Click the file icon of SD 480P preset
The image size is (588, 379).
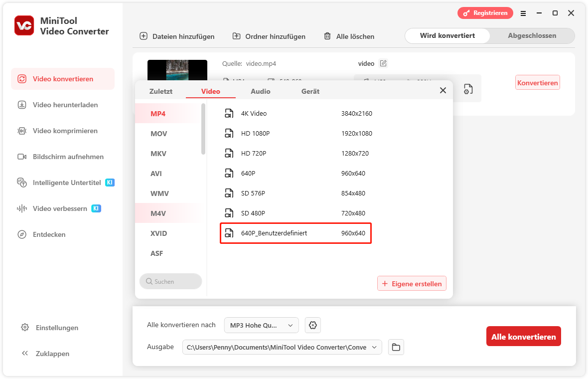pyautogui.click(x=229, y=213)
